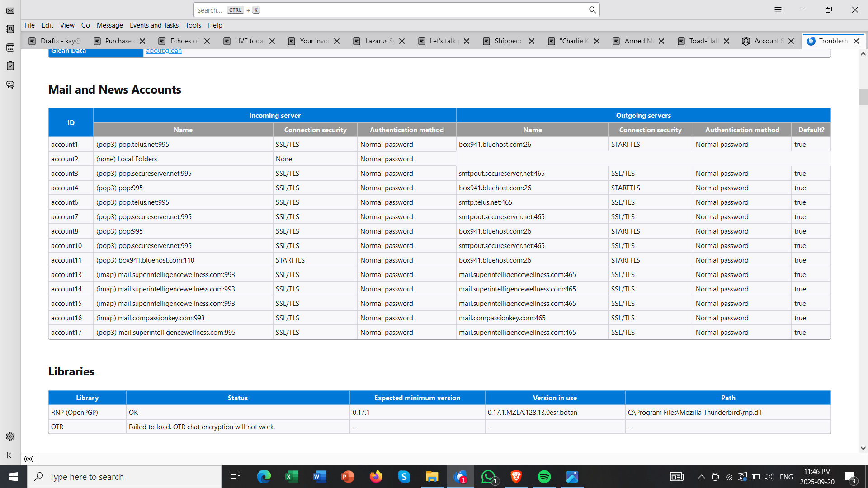Open the about:glean link
Viewport: 868px width, 488px height.
(x=164, y=51)
